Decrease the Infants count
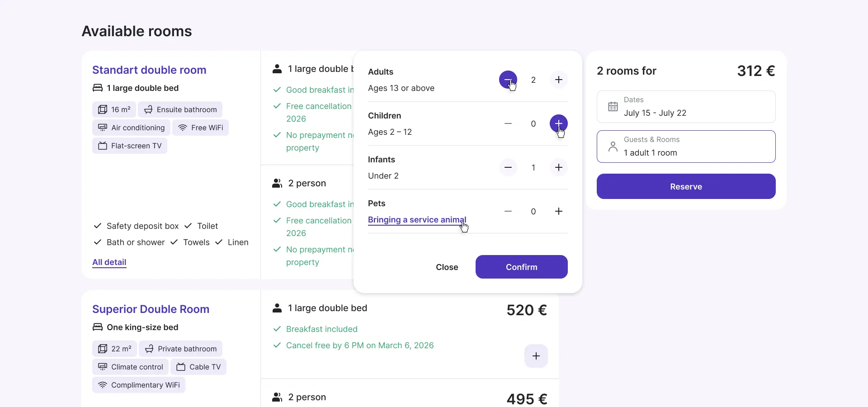868x407 pixels. pos(508,168)
